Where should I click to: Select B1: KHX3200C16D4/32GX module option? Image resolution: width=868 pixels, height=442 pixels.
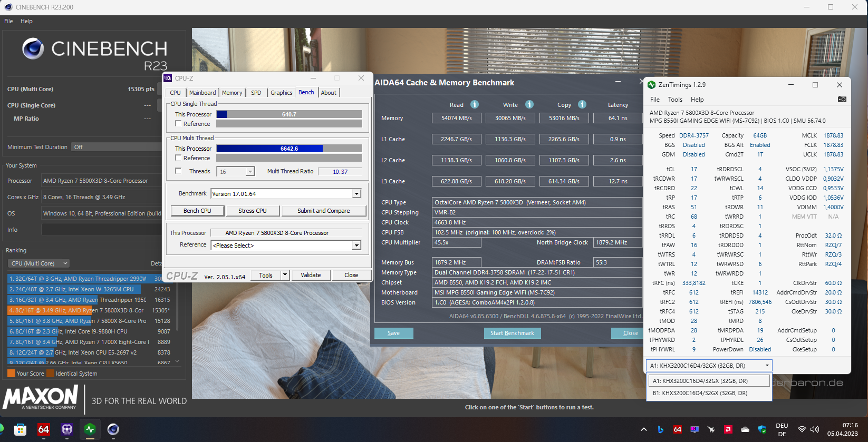coord(709,393)
